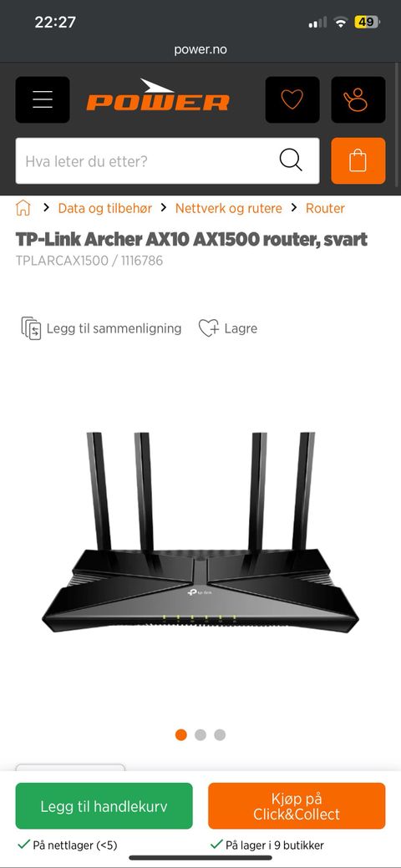This screenshot has height=868, width=401.
Task: Click the POWER logo
Action: click(158, 95)
